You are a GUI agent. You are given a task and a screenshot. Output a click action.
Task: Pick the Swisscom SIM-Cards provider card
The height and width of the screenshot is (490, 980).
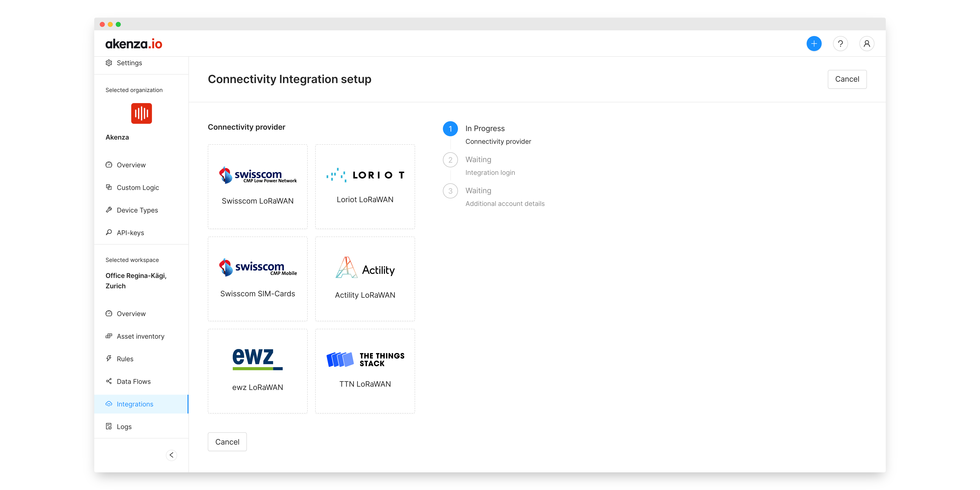(257, 279)
